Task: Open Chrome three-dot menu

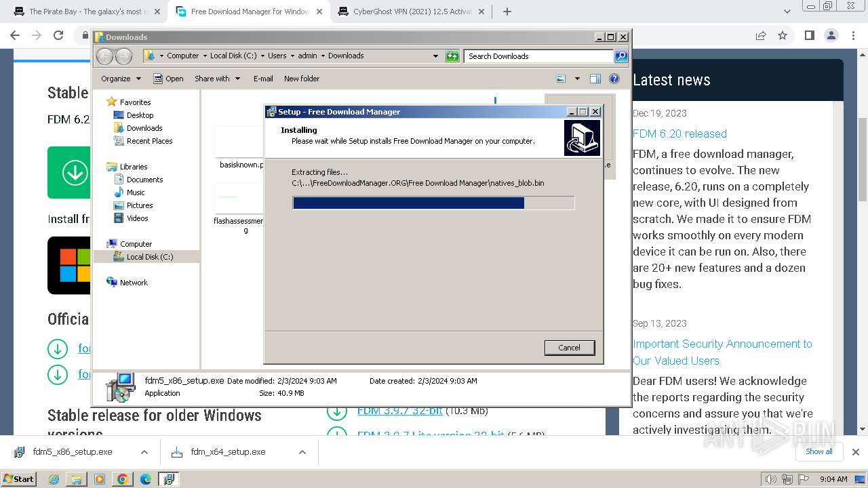Action: 852,36
